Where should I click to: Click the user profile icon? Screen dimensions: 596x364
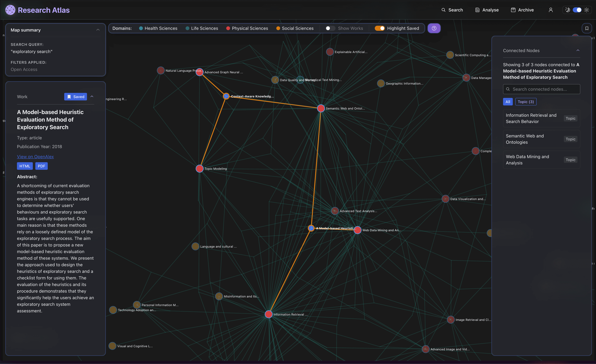click(x=550, y=10)
